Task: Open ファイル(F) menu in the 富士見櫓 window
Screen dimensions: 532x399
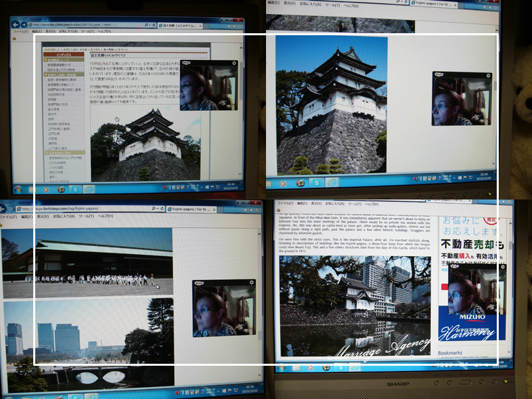Action: click(21, 31)
